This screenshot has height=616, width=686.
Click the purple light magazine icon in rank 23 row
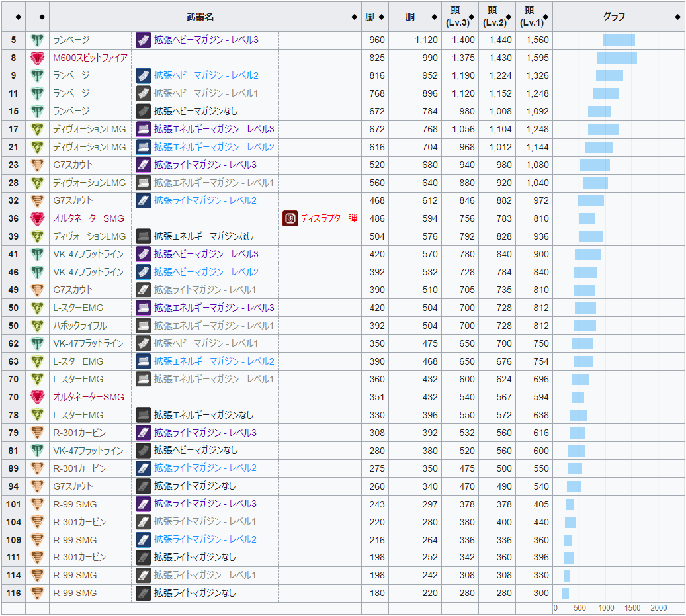pos(143,165)
